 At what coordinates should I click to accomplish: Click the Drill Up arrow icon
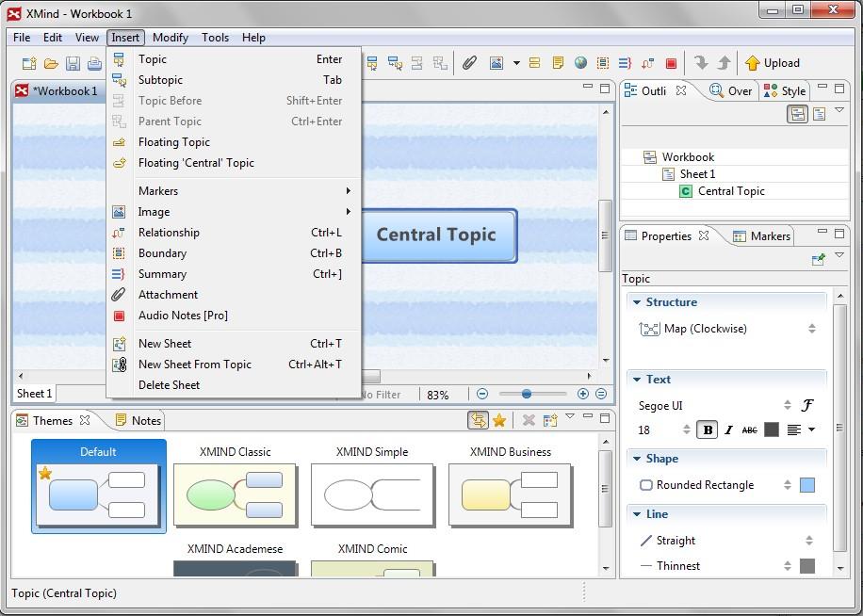[724, 63]
